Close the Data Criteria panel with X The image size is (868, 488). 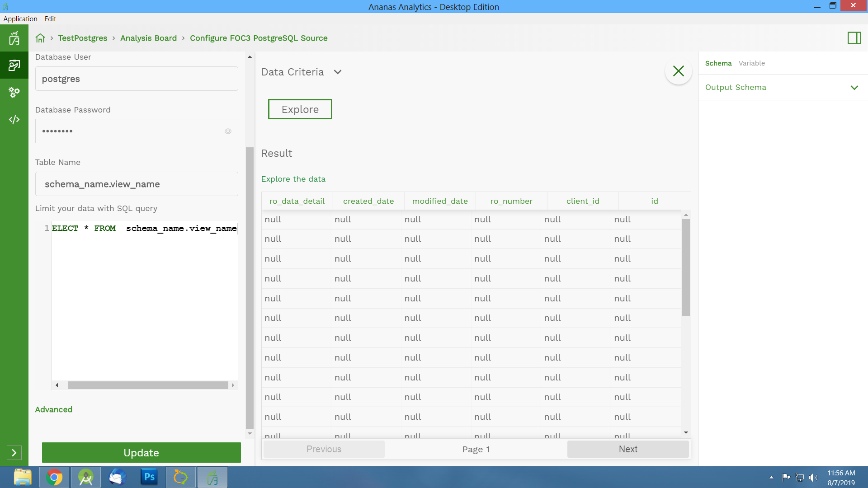pyautogui.click(x=678, y=71)
